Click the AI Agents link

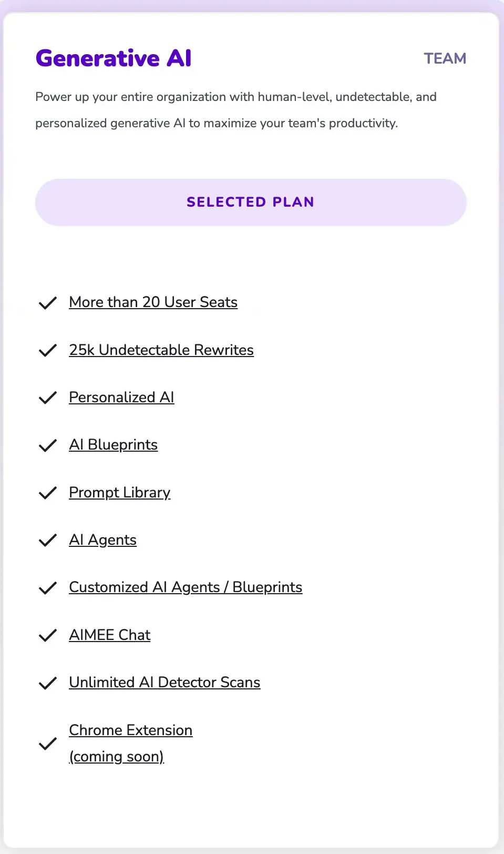coord(102,540)
